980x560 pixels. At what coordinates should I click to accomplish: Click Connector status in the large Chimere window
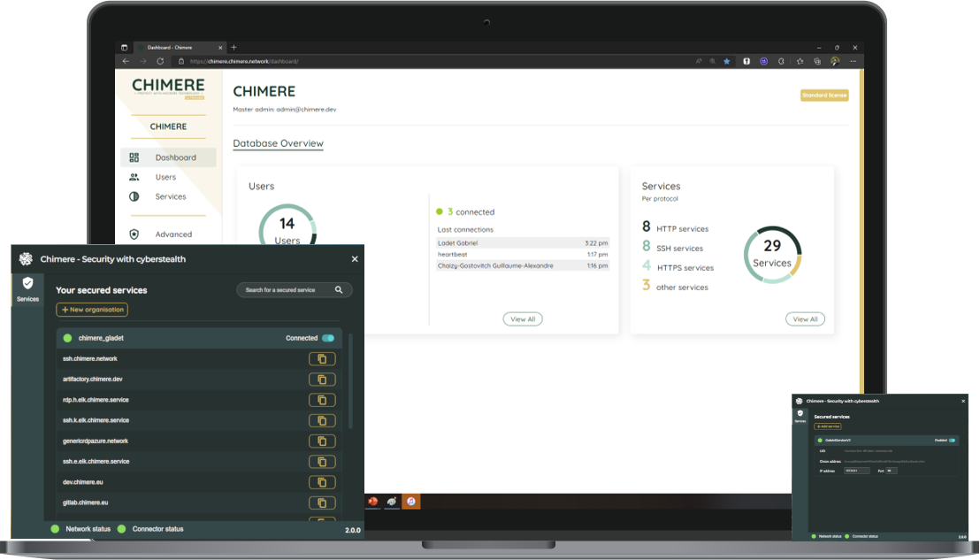[x=157, y=529]
